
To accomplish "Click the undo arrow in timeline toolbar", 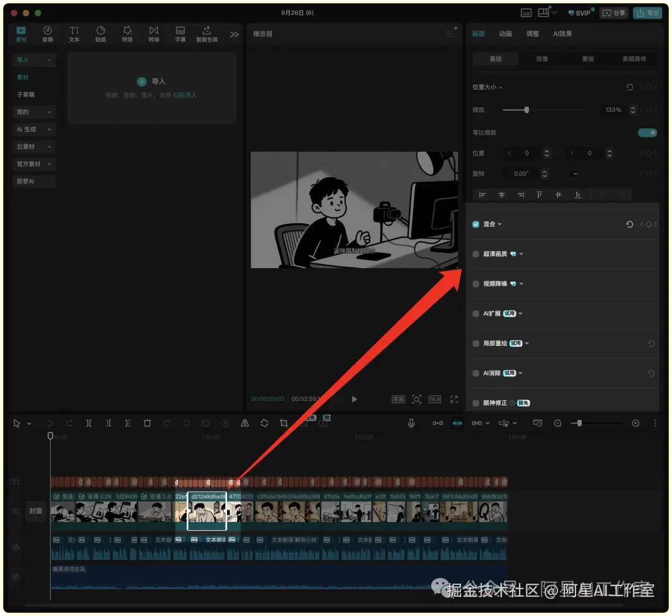I will (50, 423).
